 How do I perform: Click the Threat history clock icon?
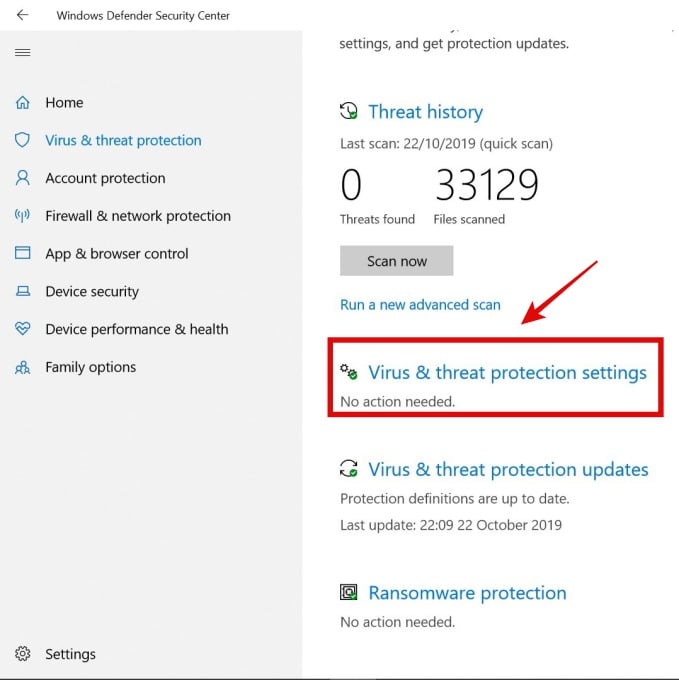tap(349, 111)
